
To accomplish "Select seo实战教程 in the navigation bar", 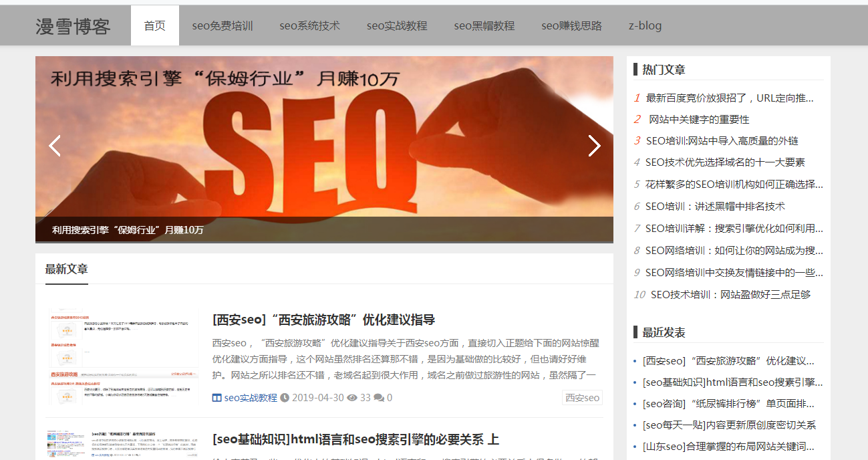I will [x=397, y=25].
